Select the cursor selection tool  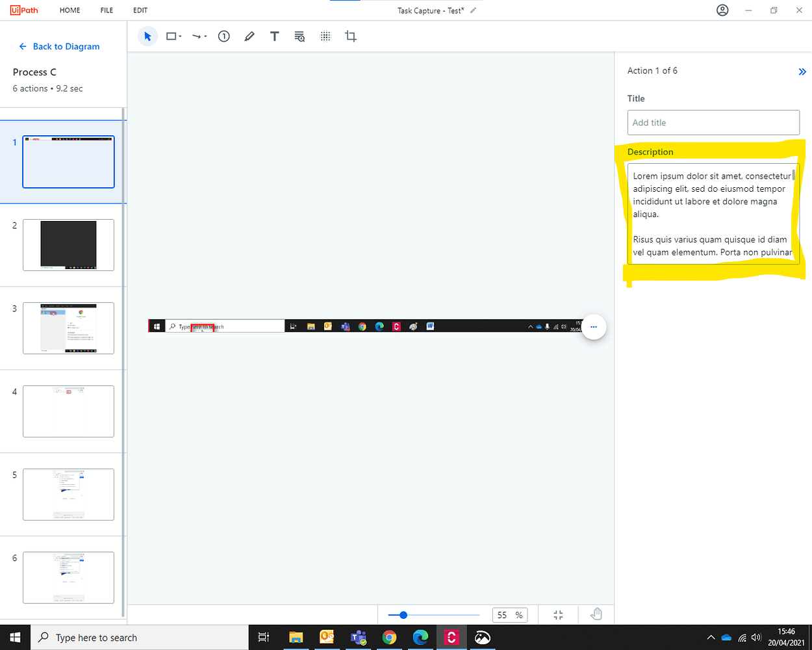(147, 36)
